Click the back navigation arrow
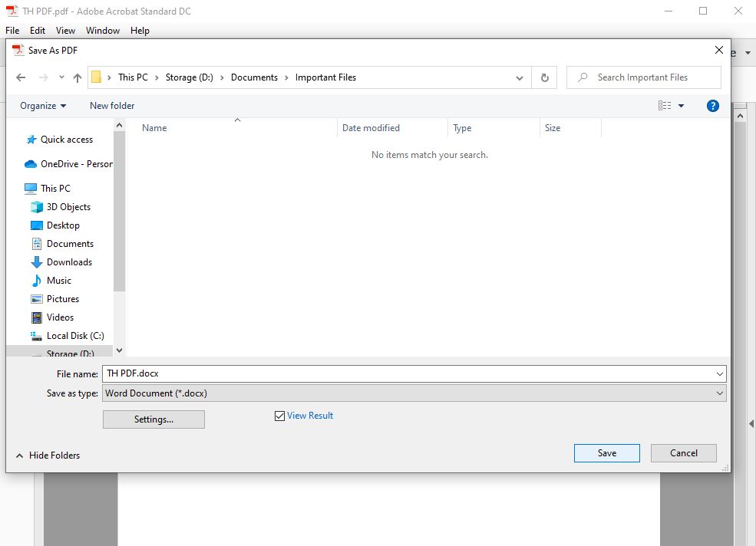 pyautogui.click(x=21, y=77)
